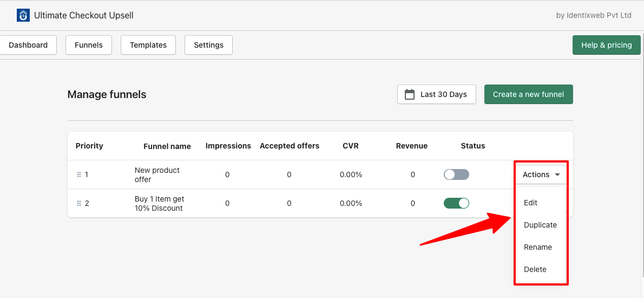644x298 pixels.
Task: Enable the New product offer funnel toggle
Action: click(456, 174)
